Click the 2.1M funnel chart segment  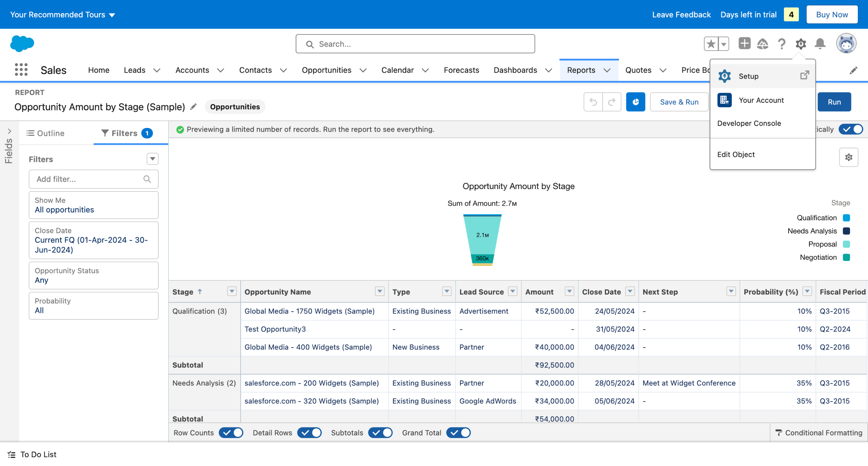tap(482, 235)
